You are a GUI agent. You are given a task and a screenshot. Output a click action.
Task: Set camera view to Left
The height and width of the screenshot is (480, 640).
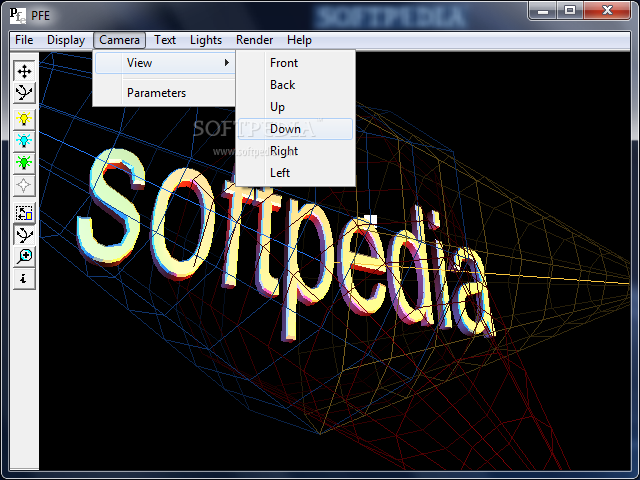[295, 173]
